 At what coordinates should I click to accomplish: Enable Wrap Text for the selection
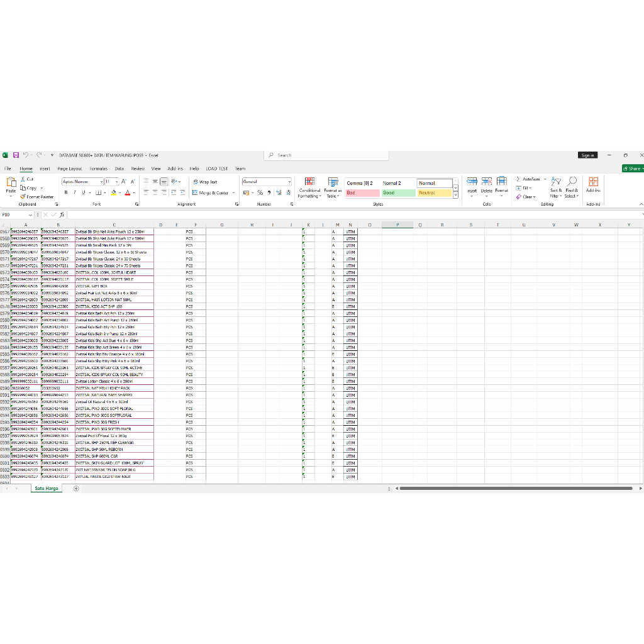[x=204, y=182]
